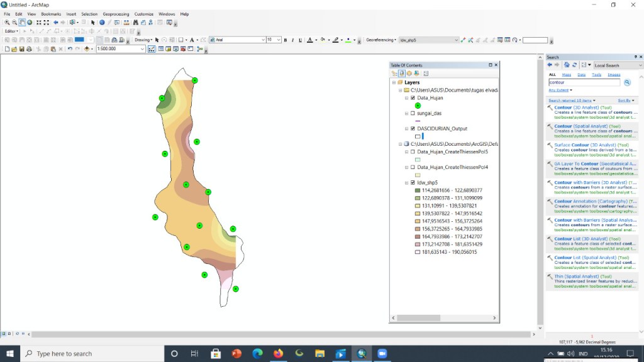Save the map document
This screenshot has width=644, height=362.
pos(22,49)
